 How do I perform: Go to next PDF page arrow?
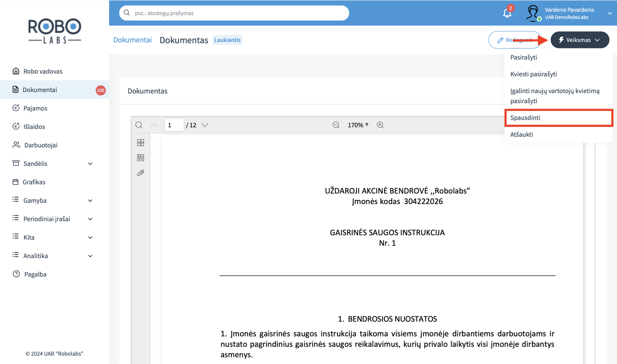pos(205,125)
